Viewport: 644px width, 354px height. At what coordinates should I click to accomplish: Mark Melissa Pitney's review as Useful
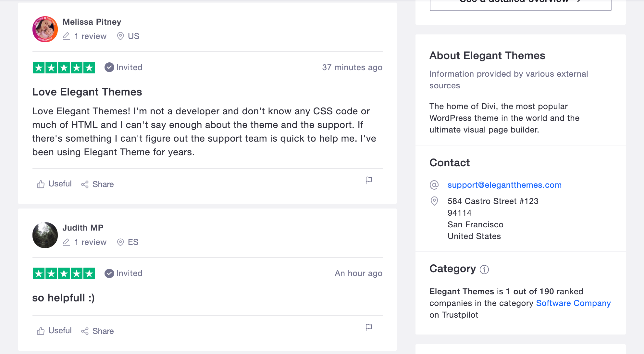coord(53,184)
